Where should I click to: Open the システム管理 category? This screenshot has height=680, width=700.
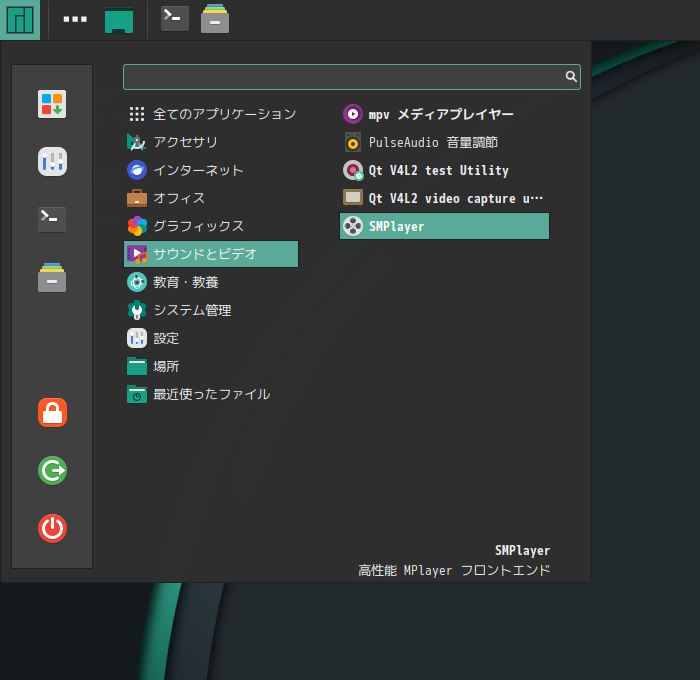pos(211,310)
